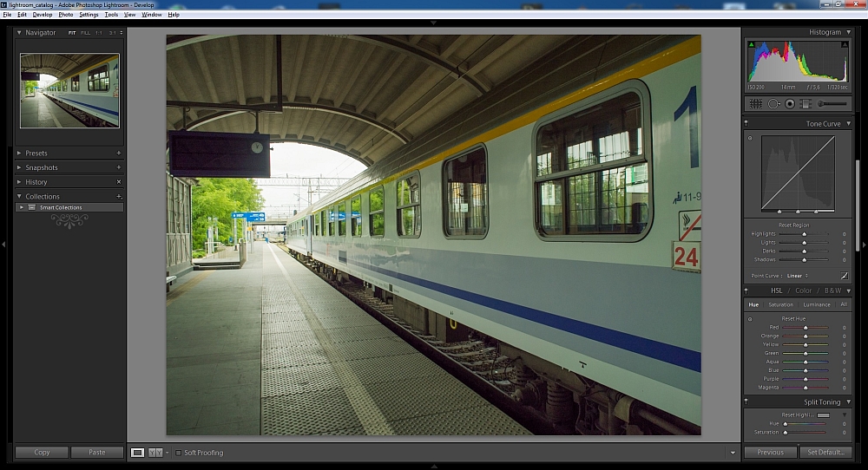Click the plus icon next to Snapshots
This screenshot has width=868, height=470.
119,167
